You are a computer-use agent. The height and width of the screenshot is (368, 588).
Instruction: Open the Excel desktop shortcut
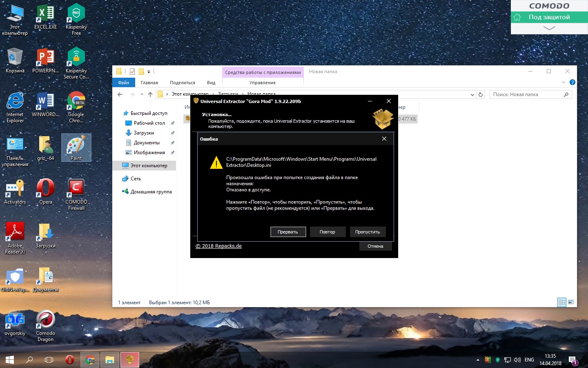pyautogui.click(x=45, y=16)
